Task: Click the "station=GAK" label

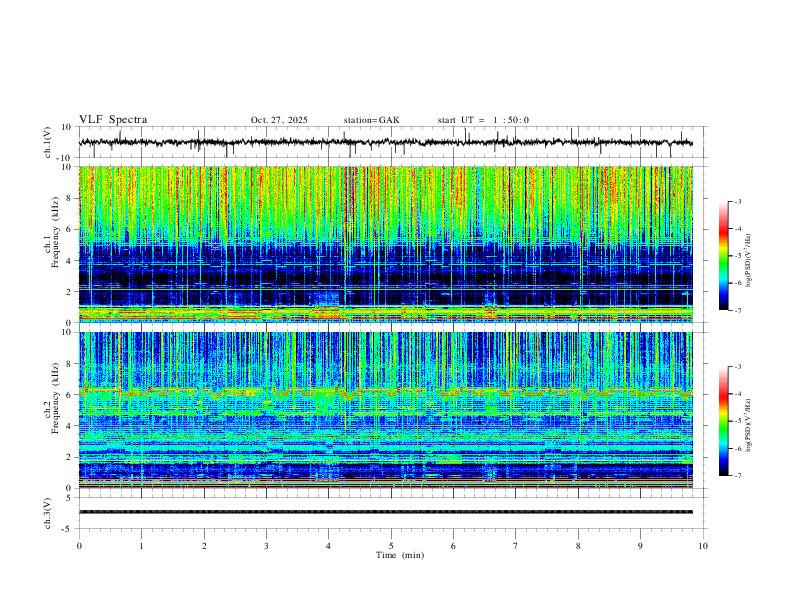Action: click(371, 120)
